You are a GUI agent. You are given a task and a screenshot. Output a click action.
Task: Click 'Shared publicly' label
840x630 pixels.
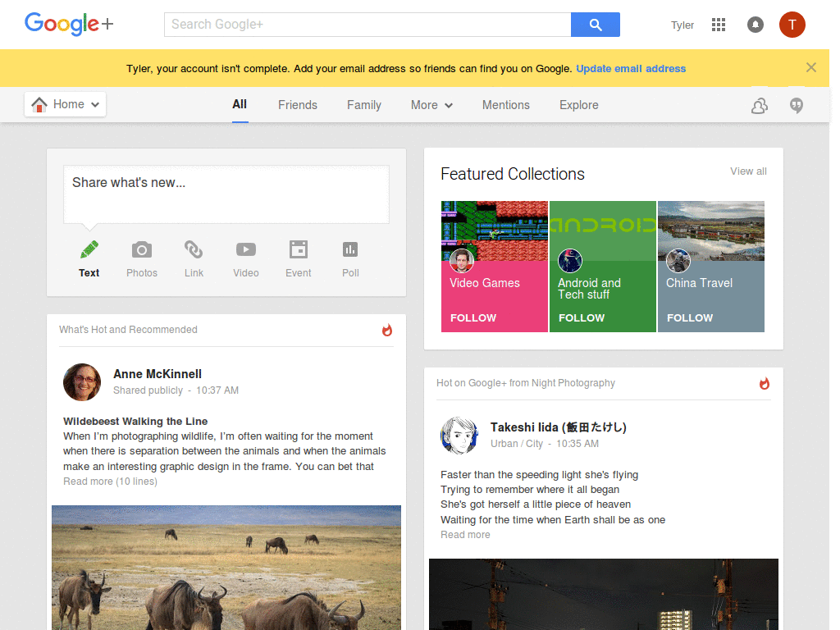pos(148,390)
